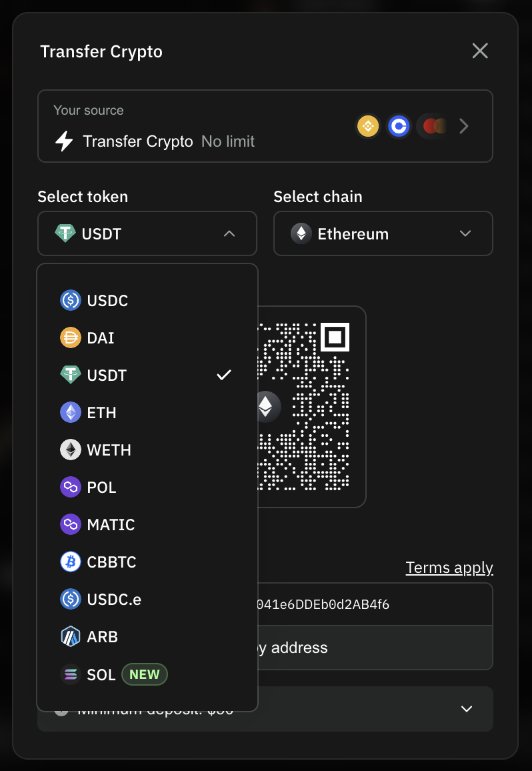Choose POL from the token list

(147, 488)
